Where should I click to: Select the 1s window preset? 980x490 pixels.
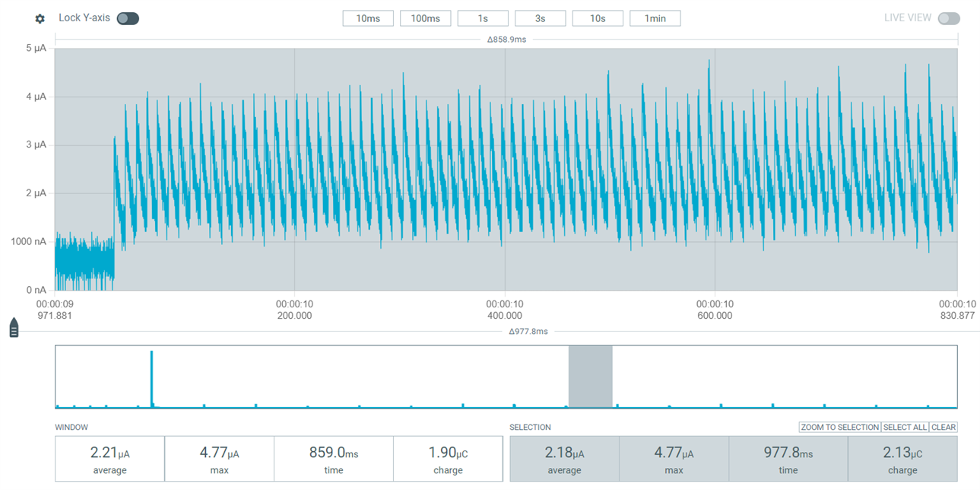483,17
